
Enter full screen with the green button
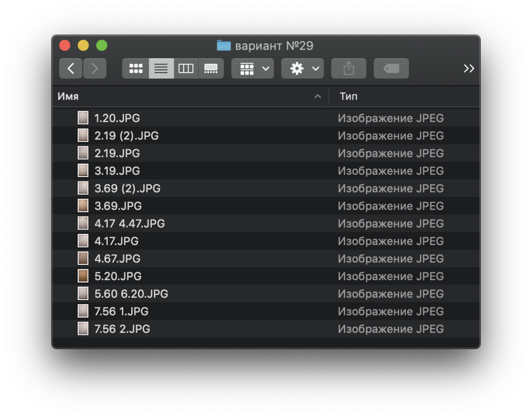coord(102,46)
